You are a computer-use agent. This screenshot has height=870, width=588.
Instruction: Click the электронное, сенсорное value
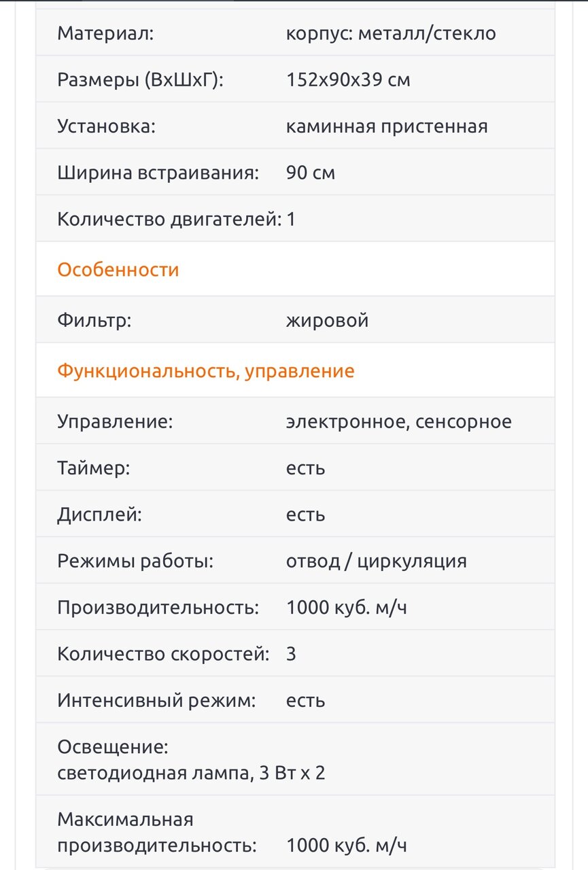click(x=398, y=421)
